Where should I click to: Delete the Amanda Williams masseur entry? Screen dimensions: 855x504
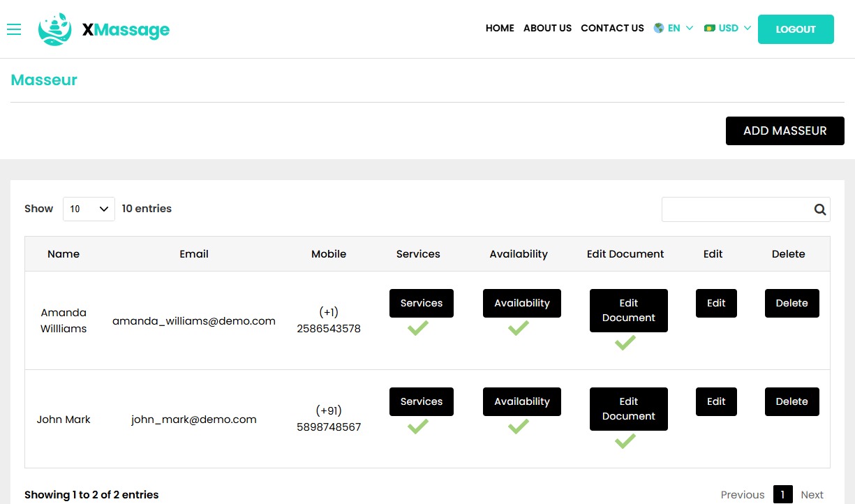point(791,304)
